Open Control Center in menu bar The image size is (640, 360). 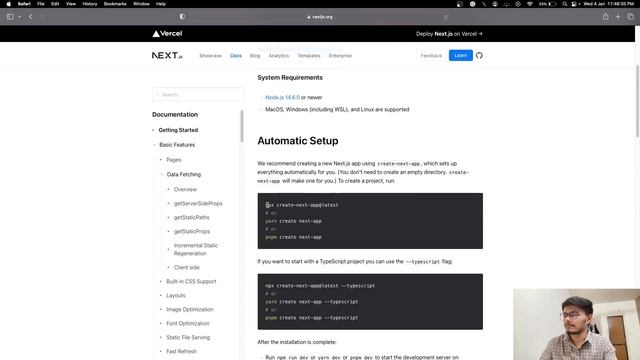click(575, 4)
